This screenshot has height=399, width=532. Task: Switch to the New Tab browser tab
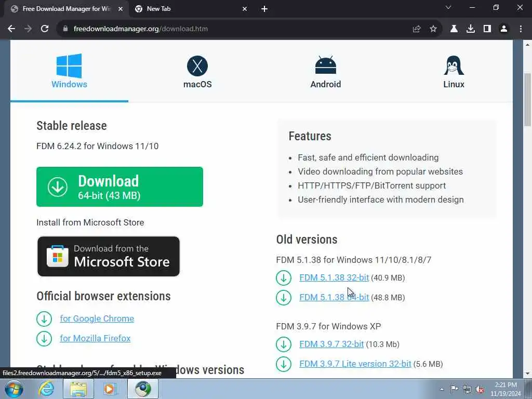pos(191,9)
